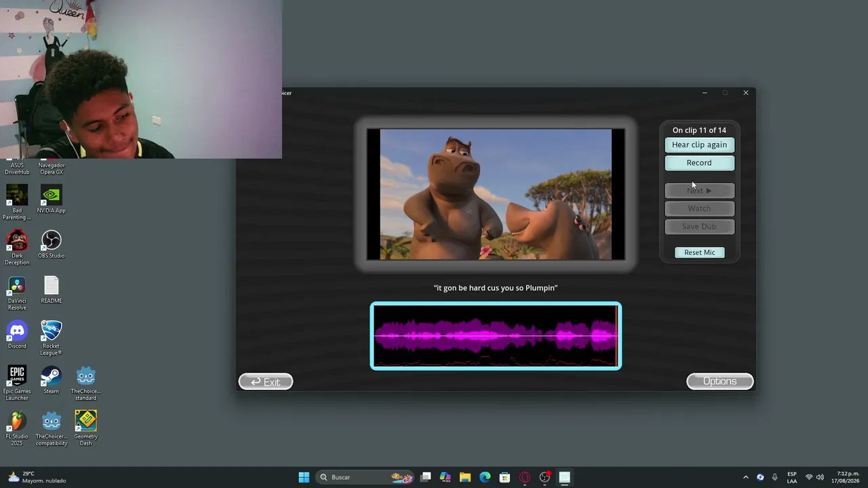
Task: Open Microsoft 365 Copilot in taskbar
Action: [x=446, y=477]
